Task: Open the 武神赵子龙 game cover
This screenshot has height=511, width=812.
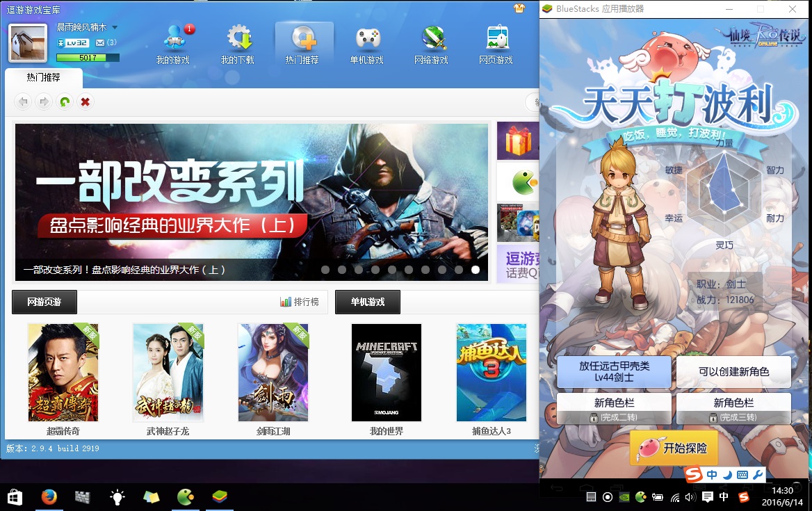Action: (x=168, y=372)
